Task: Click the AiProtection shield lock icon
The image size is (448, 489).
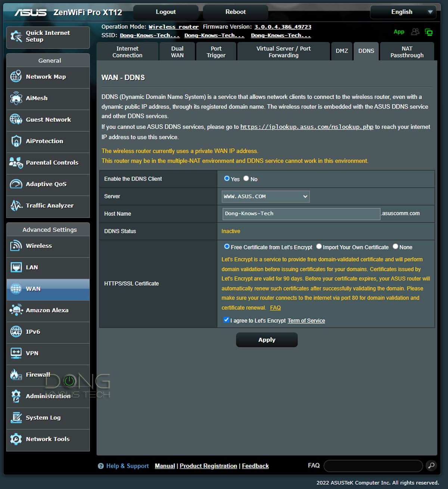Action: coord(16,141)
